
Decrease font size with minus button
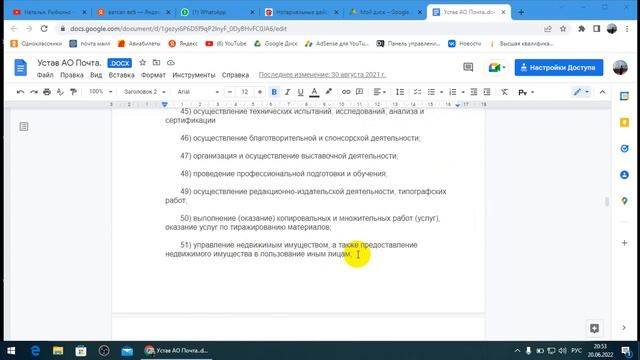coord(230,92)
